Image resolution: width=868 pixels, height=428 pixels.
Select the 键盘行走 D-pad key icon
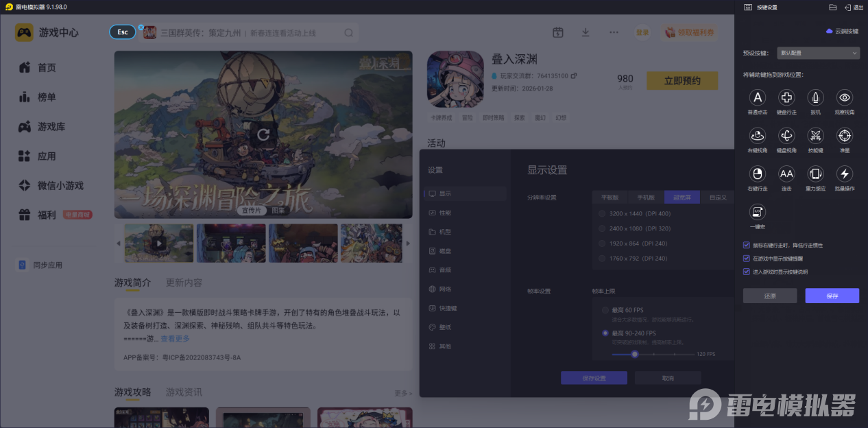tap(787, 98)
